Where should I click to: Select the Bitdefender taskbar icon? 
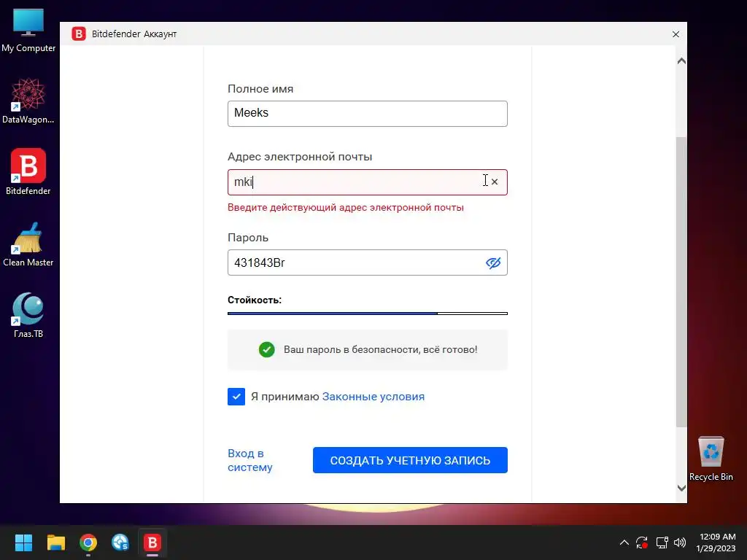(x=152, y=542)
